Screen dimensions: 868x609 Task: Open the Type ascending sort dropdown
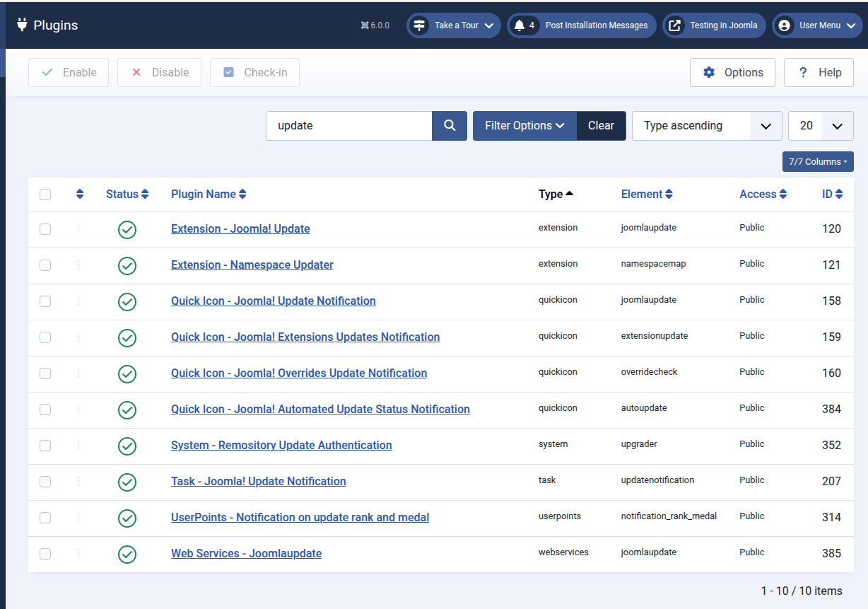(706, 126)
